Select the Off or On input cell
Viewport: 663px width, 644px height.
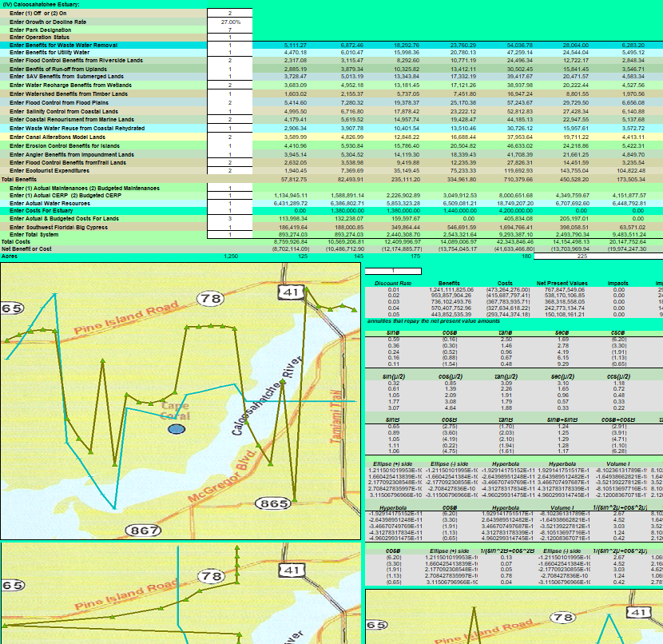[x=230, y=14]
